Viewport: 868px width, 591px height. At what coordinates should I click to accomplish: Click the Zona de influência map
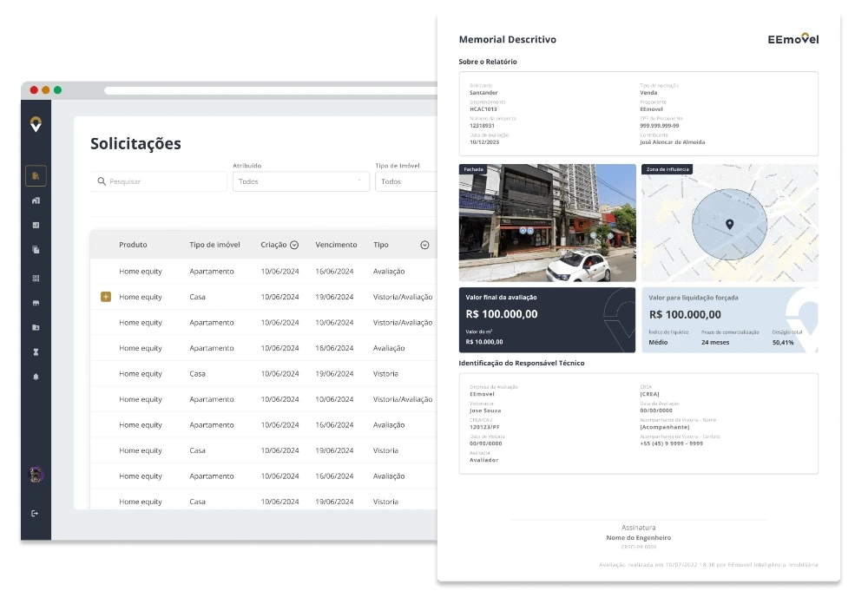[x=730, y=223]
